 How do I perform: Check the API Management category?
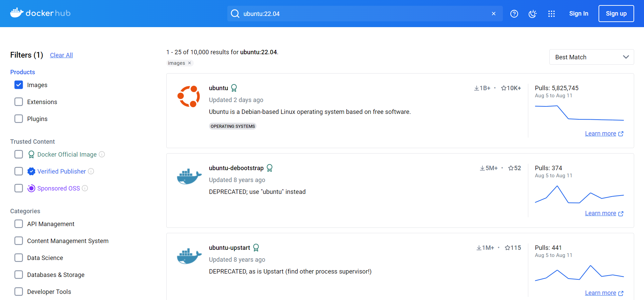pos(19,224)
